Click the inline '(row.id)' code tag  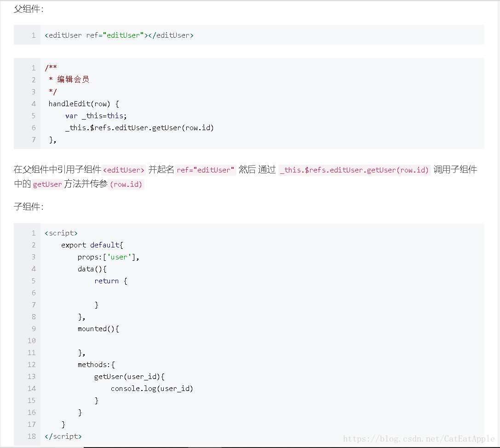[x=126, y=184]
